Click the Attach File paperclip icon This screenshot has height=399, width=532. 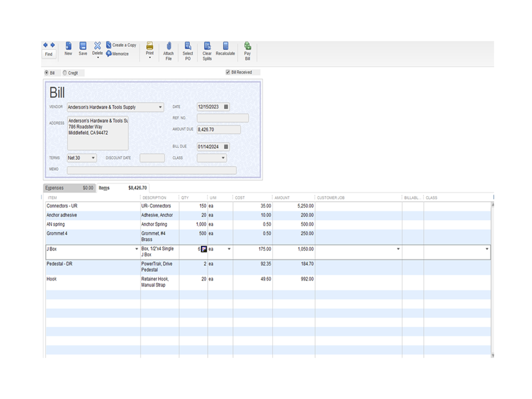coord(168,46)
